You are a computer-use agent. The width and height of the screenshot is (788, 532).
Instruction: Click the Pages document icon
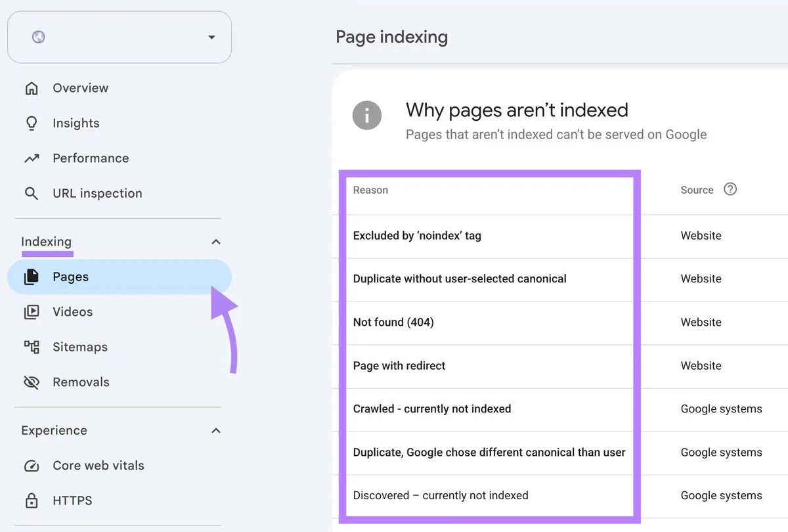coord(32,277)
